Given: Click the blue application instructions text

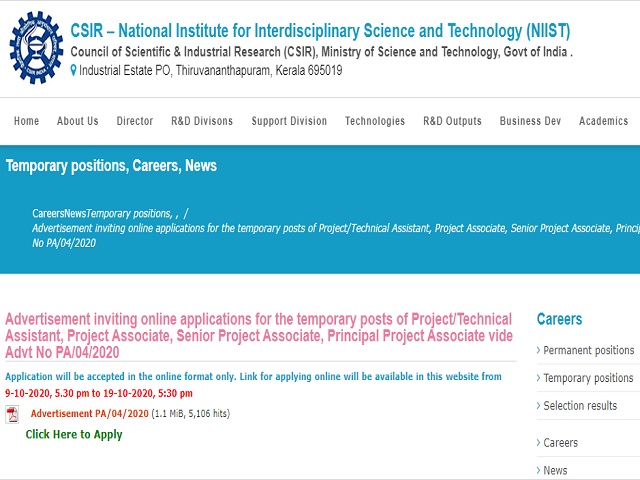Looking at the screenshot, I should pos(253,376).
